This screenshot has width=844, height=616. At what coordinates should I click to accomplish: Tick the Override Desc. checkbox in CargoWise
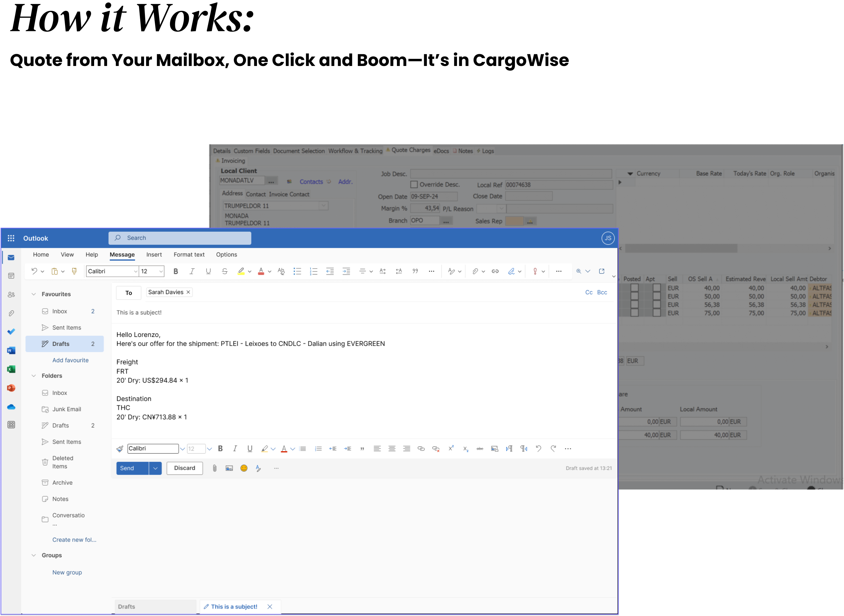[414, 185]
